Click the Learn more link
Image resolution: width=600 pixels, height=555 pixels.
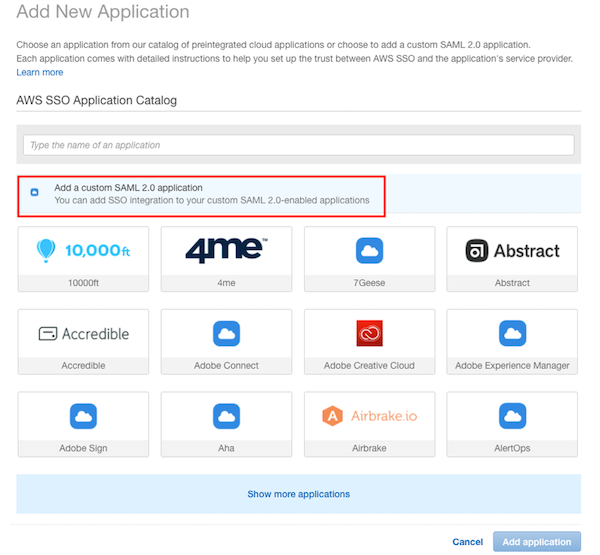(40, 72)
